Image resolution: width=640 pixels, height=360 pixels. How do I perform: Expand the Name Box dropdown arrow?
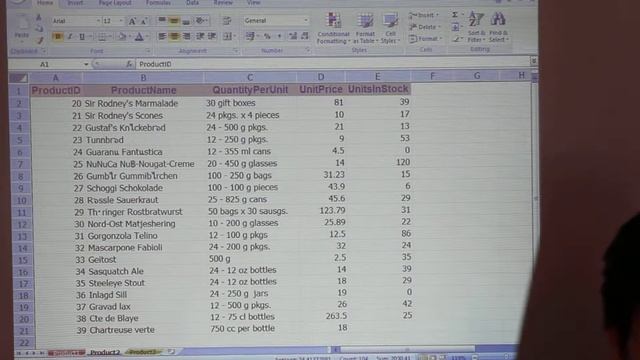(86, 64)
